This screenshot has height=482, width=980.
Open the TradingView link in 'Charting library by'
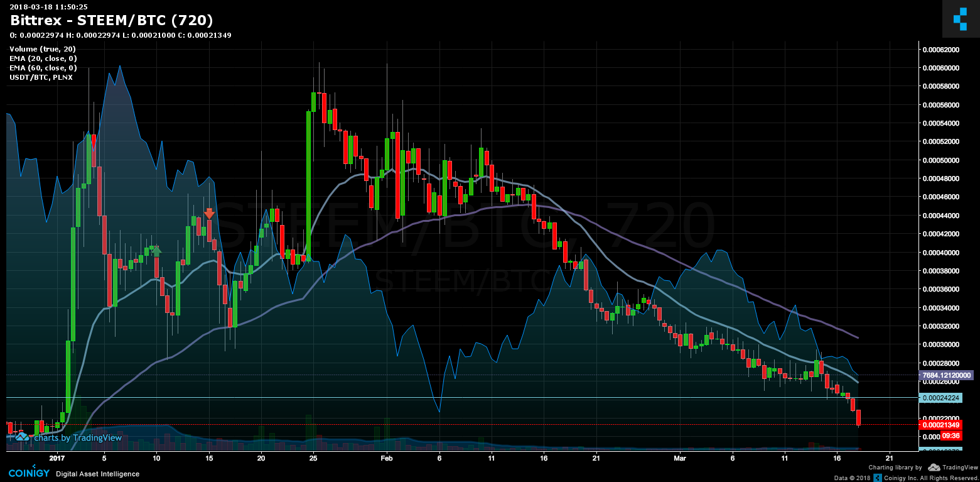[959, 468]
